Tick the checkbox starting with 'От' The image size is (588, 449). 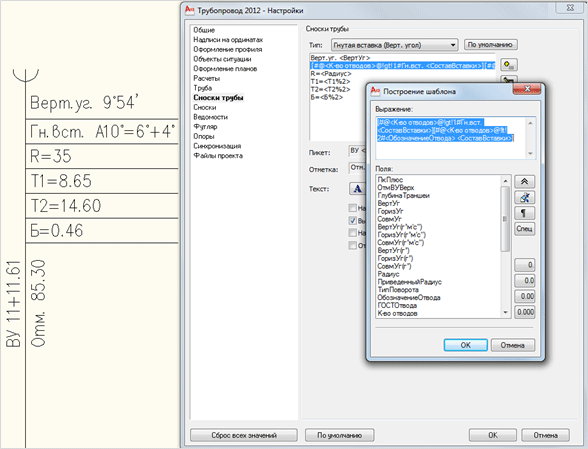point(352,245)
